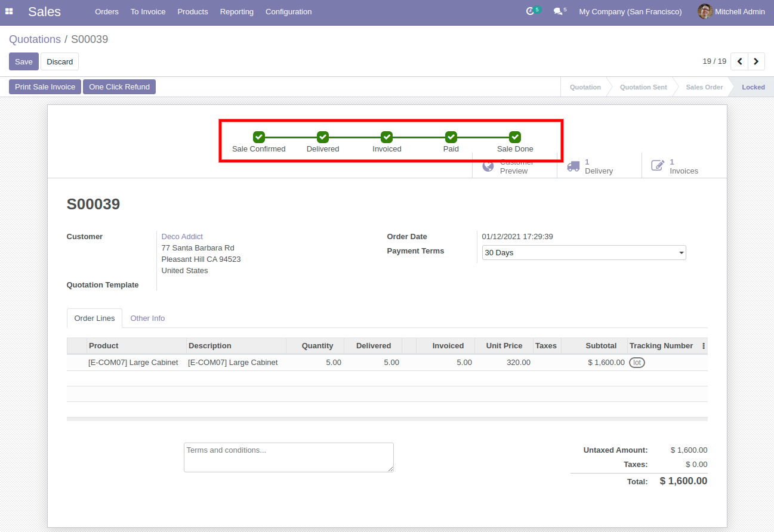This screenshot has height=532, width=774.
Task: Open the Configuration menu
Action: tap(288, 11)
